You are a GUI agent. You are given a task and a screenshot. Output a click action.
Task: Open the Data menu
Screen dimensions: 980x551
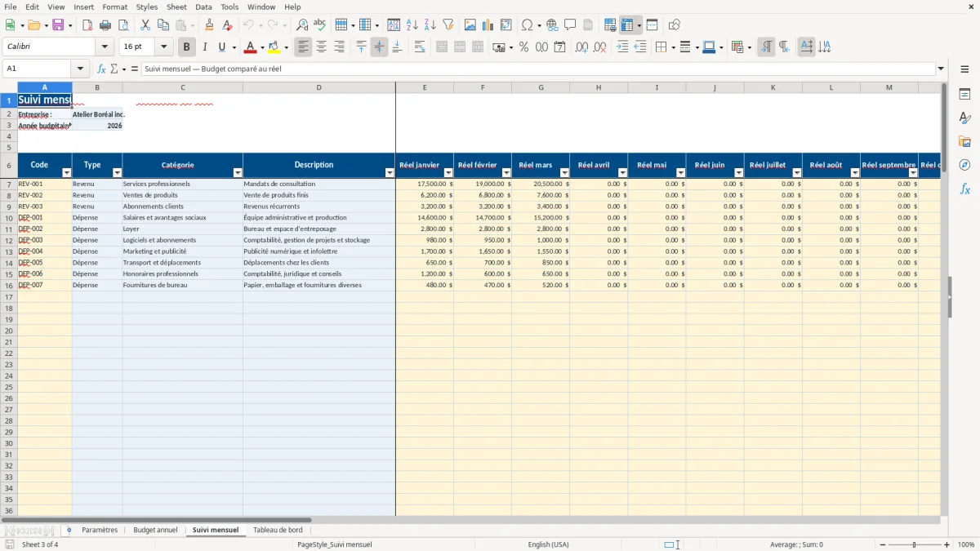coord(203,7)
